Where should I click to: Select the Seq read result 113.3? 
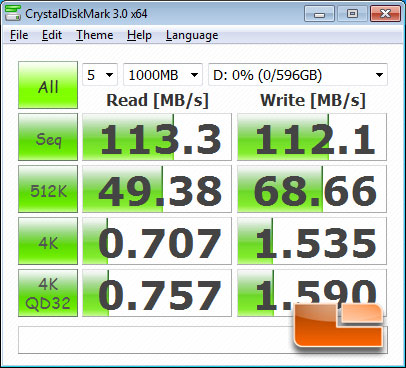[157, 137]
